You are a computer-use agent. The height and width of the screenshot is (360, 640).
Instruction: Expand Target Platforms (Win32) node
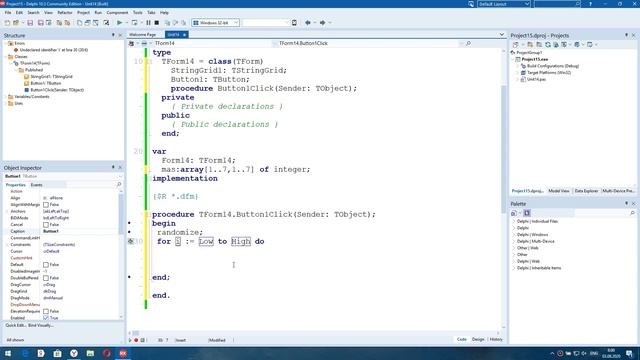pyautogui.click(x=518, y=73)
